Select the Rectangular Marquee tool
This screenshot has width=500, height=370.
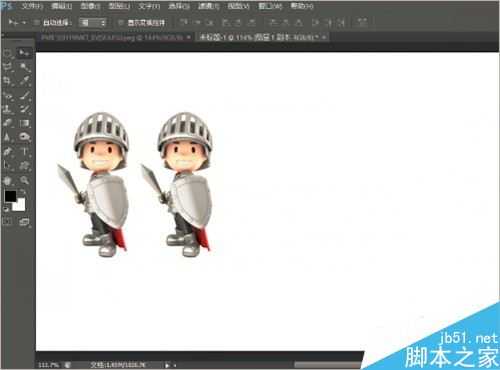7,53
